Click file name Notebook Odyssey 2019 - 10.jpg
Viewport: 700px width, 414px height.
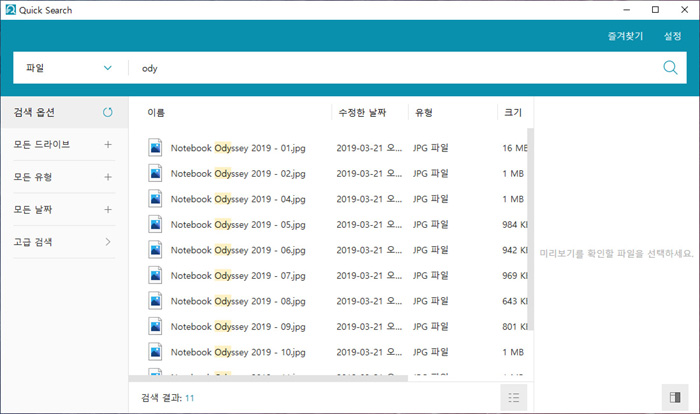(x=238, y=352)
